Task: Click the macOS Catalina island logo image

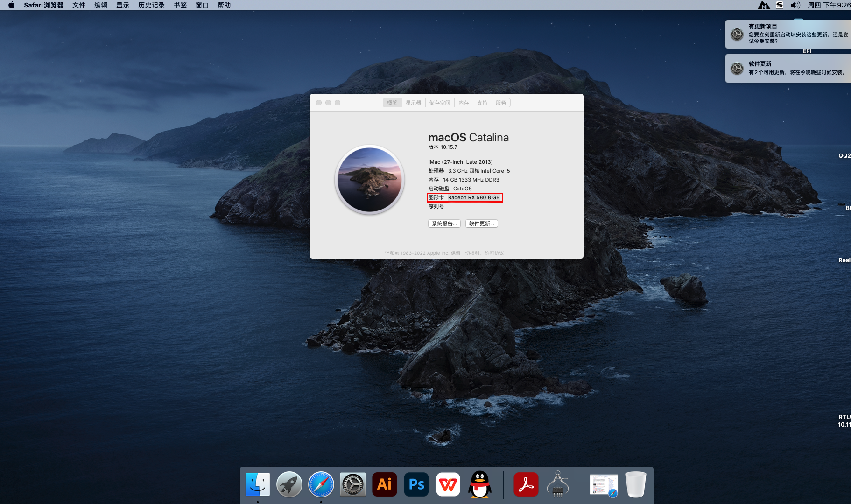Action: (370, 180)
